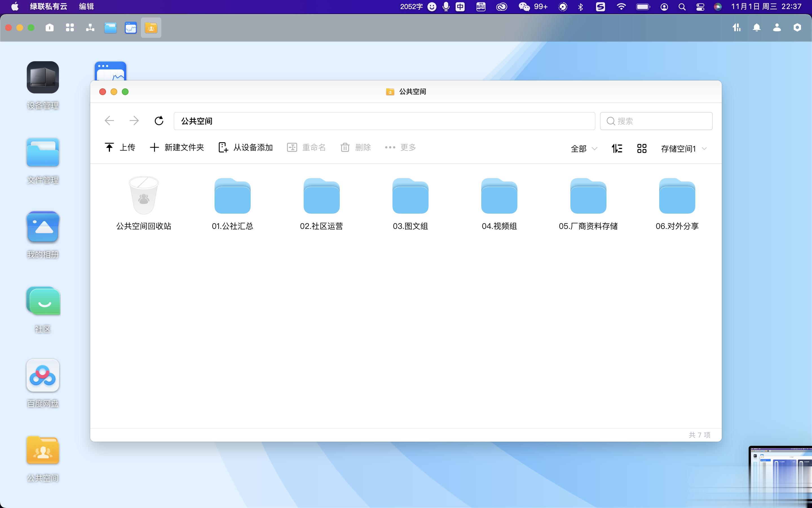Open the sort order options icon
812x508 pixels.
click(617, 148)
